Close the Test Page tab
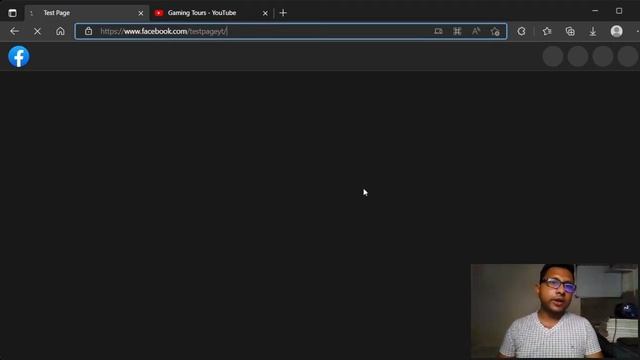Screen dimensions: 640x360 (141, 13)
